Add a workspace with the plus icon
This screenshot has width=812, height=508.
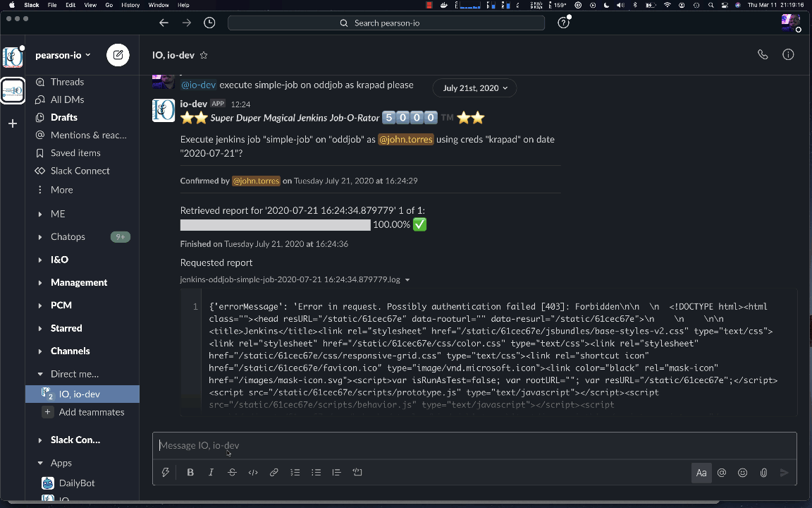13,123
